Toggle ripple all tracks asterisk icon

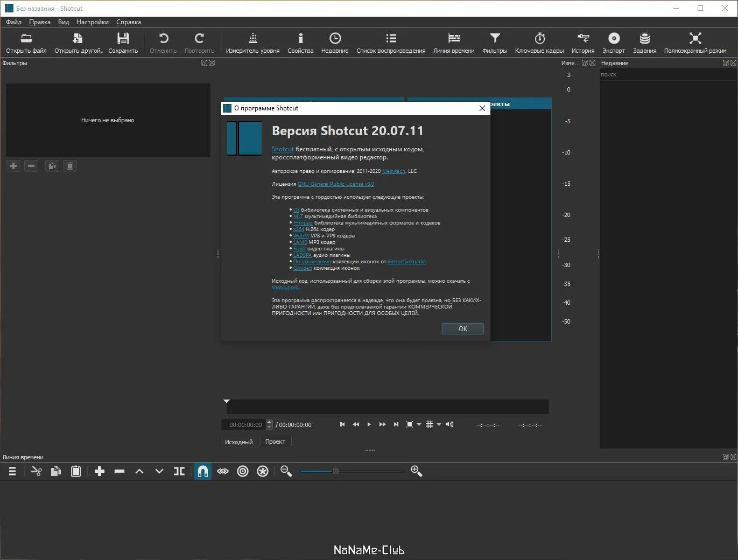263,471
